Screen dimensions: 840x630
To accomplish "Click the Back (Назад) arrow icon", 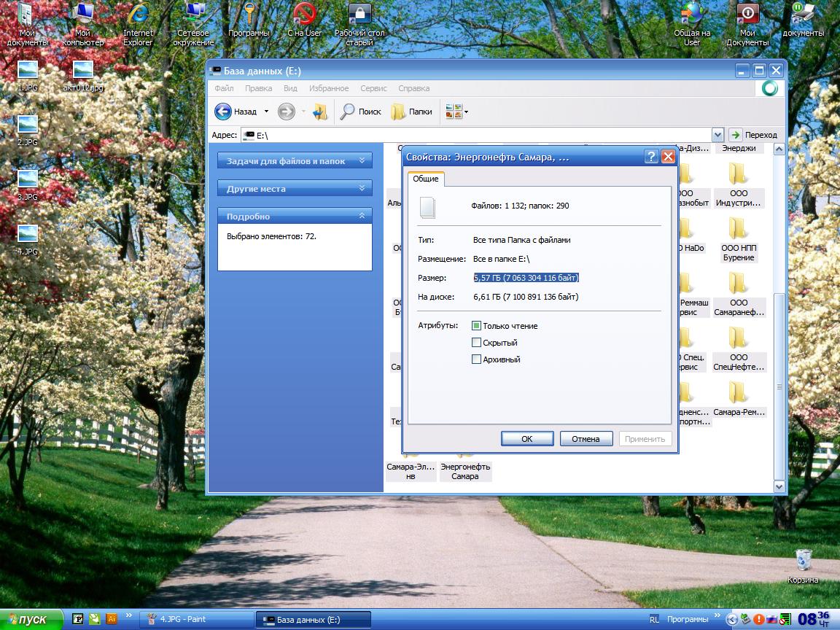I will pos(223,112).
